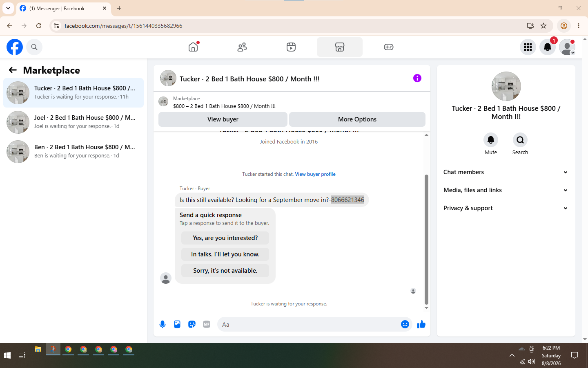This screenshot has height=368, width=588.
Task: Click Tucker's listing thumbnail in right panel
Action: (x=506, y=86)
